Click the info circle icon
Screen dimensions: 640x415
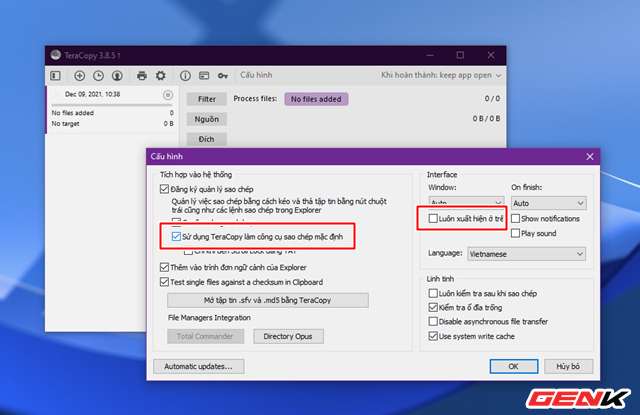tap(185, 75)
